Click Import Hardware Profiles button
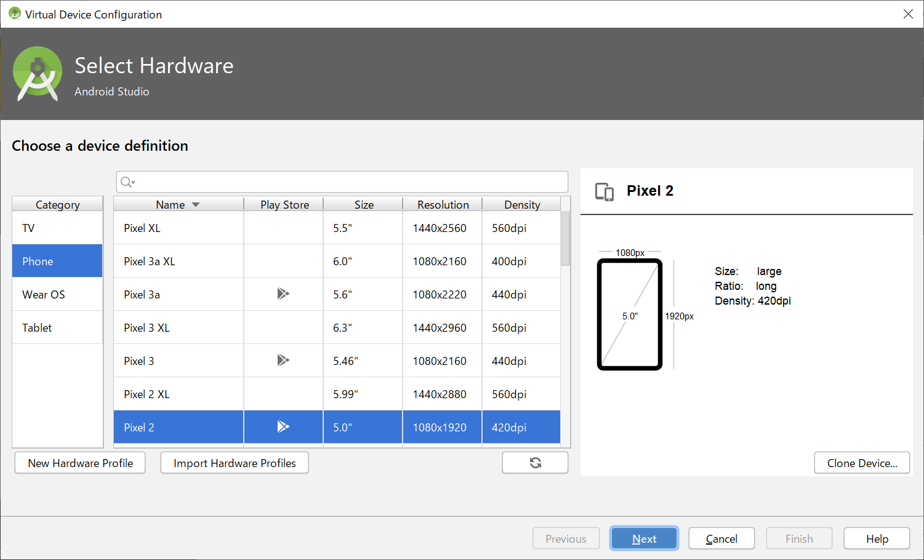The width and height of the screenshot is (924, 560). [235, 463]
